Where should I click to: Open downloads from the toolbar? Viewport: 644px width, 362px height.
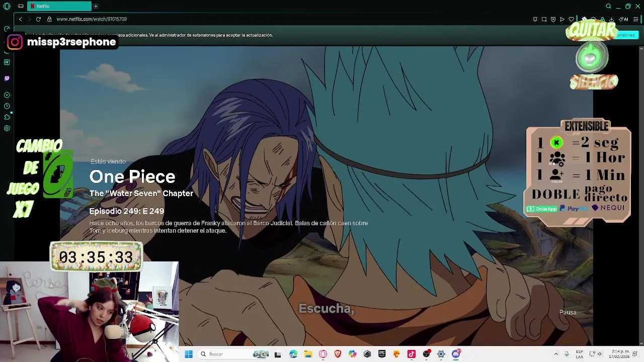coord(611,19)
